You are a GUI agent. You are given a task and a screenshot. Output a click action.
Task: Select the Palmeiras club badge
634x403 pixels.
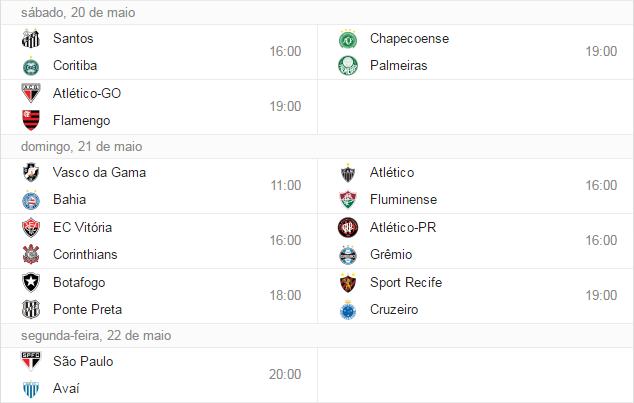pos(348,65)
